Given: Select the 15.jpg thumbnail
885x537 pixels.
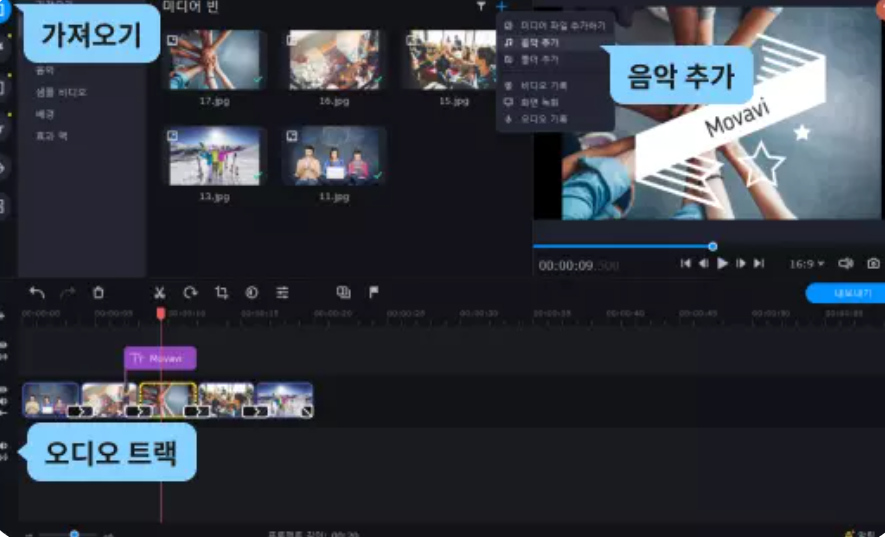Looking at the screenshot, I should pyautogui.click(x=453, y=60).
